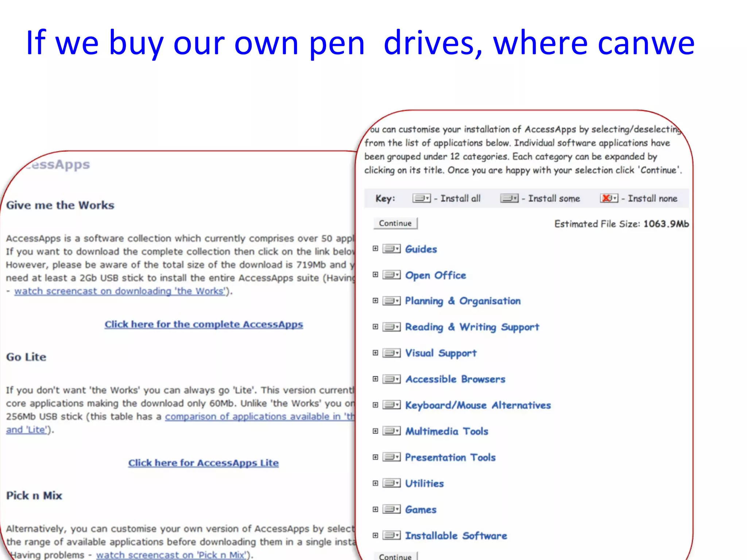Open install selector for Multimedia Tools
The height and width of the screenshot is (560, 747).
click(x=392, y=431)
